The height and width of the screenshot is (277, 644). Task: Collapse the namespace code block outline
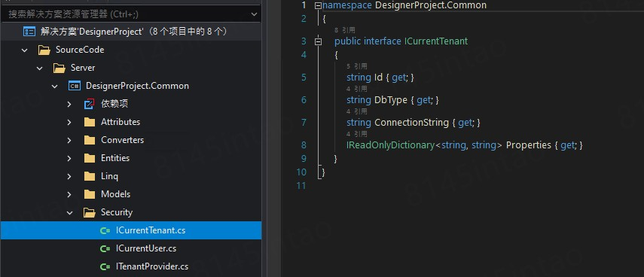[318, 5]
